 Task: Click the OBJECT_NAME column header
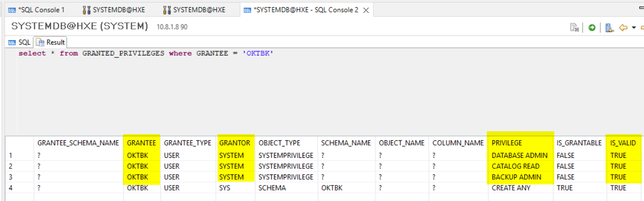click(x=401, y=143)
